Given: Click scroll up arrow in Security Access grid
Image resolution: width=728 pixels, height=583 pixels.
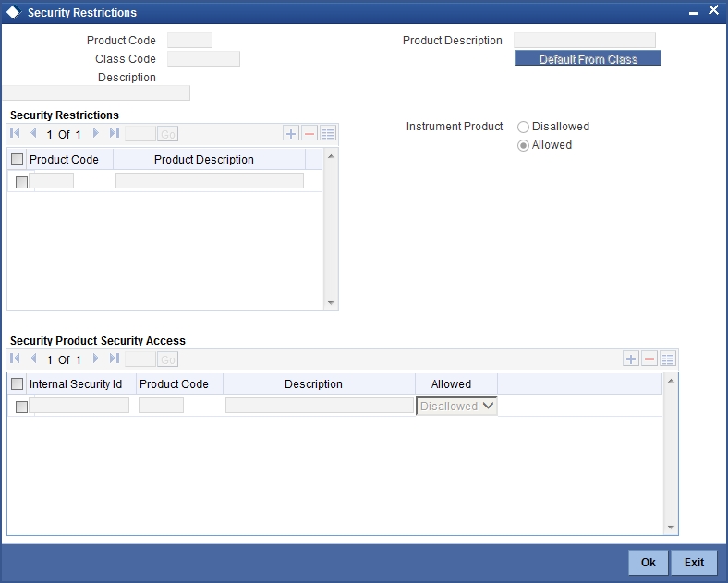Looking at the screenshot, I should click(x=671, y=381).
